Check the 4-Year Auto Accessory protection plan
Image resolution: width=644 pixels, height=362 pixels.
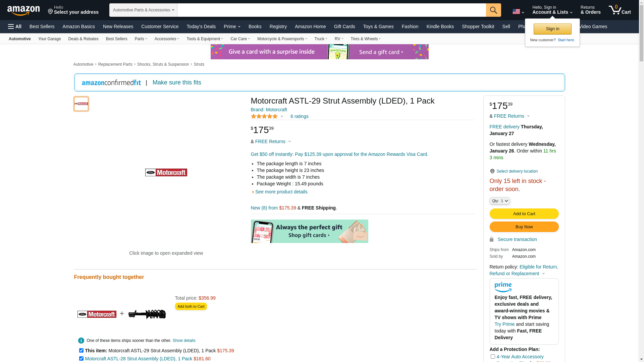coord(493,357)
